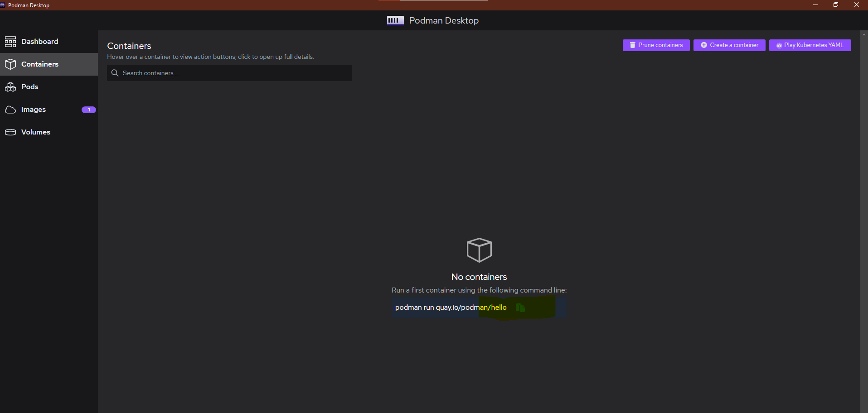Click the Podman icon in title bar
868x413 pixels.
(x=4, y=5)
